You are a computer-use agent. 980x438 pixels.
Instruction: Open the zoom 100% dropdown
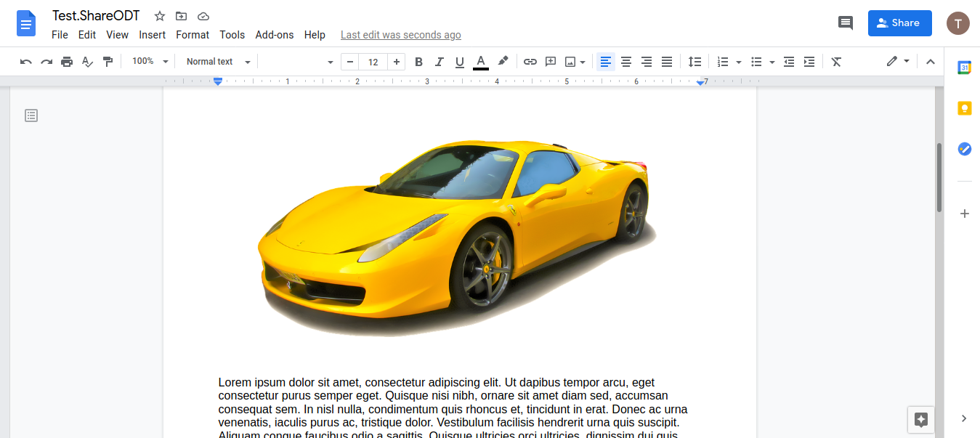tap(150, 62)
